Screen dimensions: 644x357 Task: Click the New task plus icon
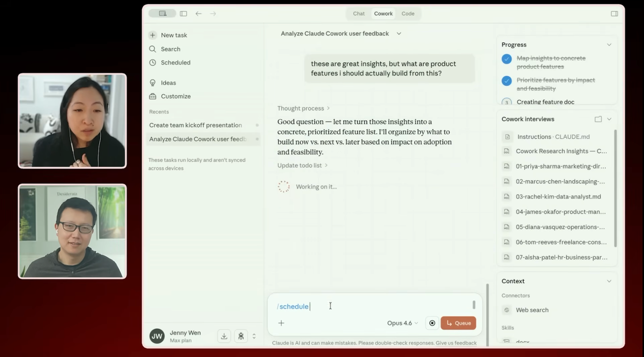(152, 35)
